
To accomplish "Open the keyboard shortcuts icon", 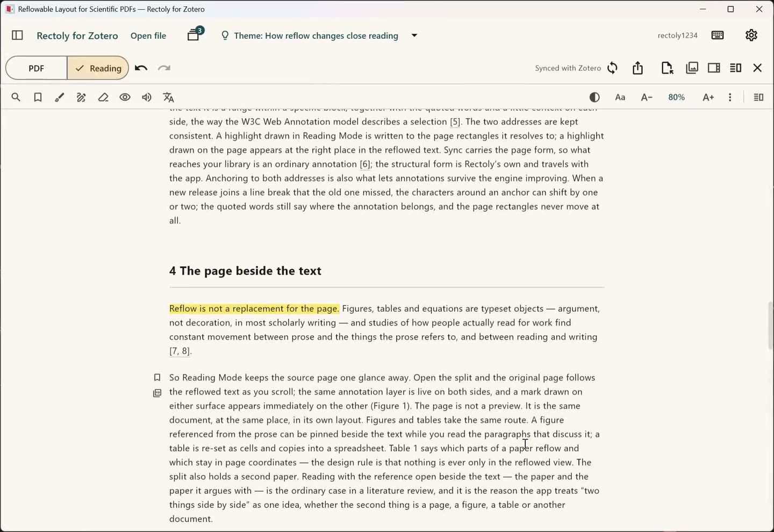I will 718,35.
